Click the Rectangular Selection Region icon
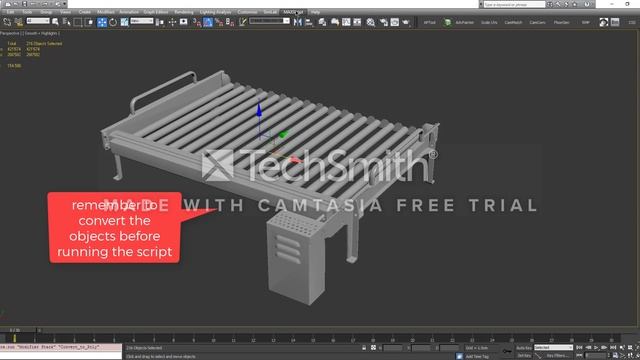 pos(78,22)
